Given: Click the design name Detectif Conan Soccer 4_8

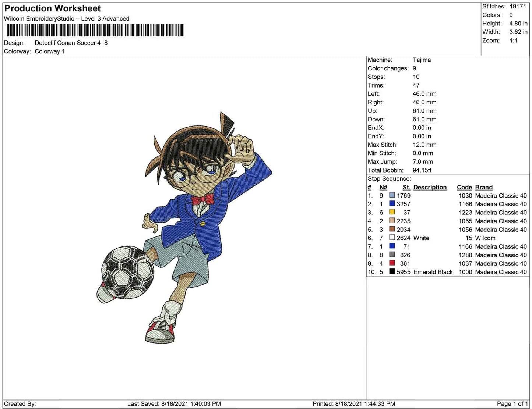Looking at the screenshot, I should 71,43.
